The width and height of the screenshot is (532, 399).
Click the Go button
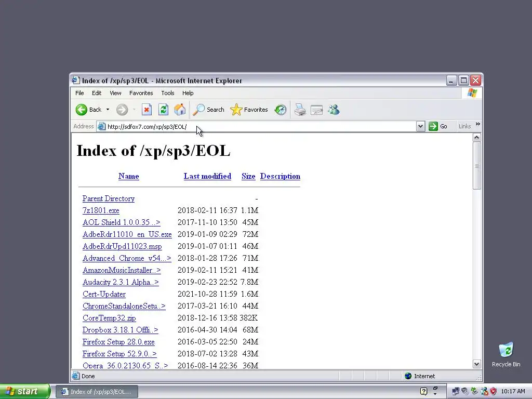click(x=438, y=126)
